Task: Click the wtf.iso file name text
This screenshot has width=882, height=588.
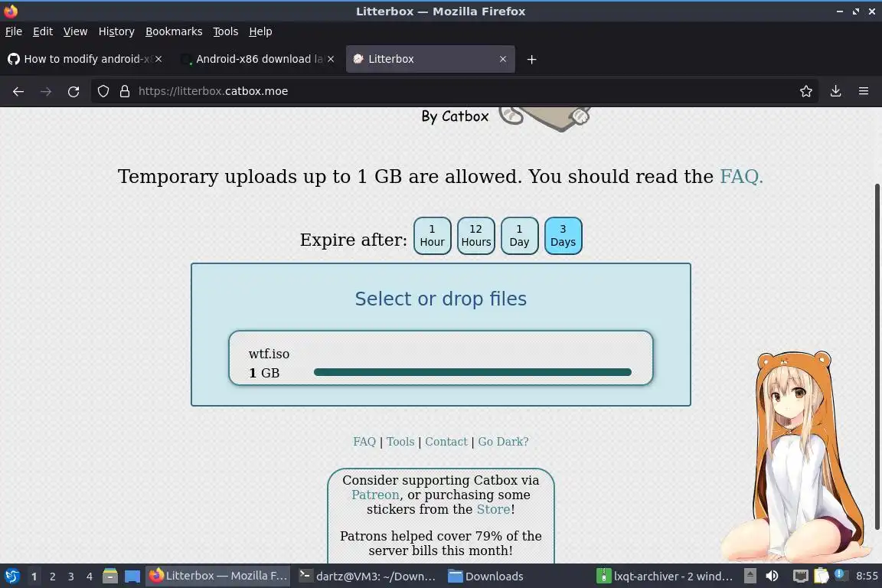Action: [x=269, y=354]
